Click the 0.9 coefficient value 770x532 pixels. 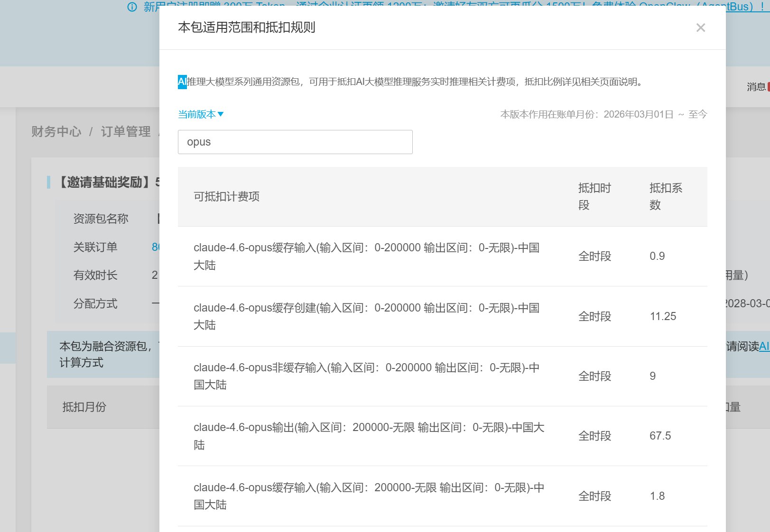(x=657, y=257)
